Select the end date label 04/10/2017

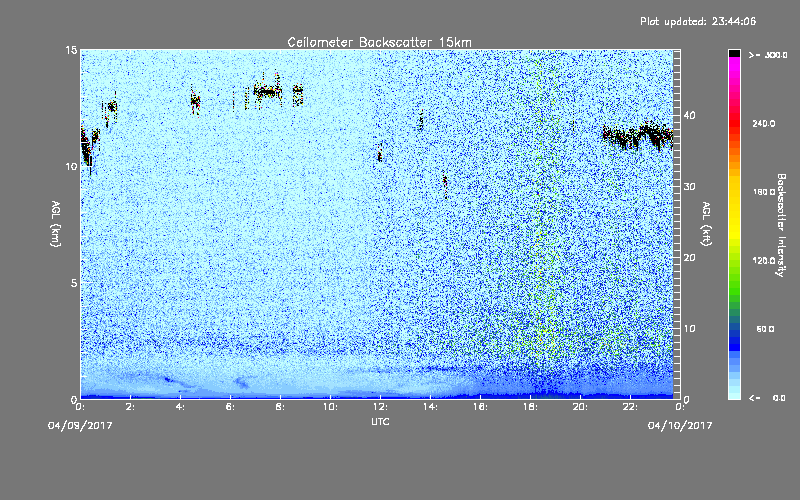tap(680, 426)
